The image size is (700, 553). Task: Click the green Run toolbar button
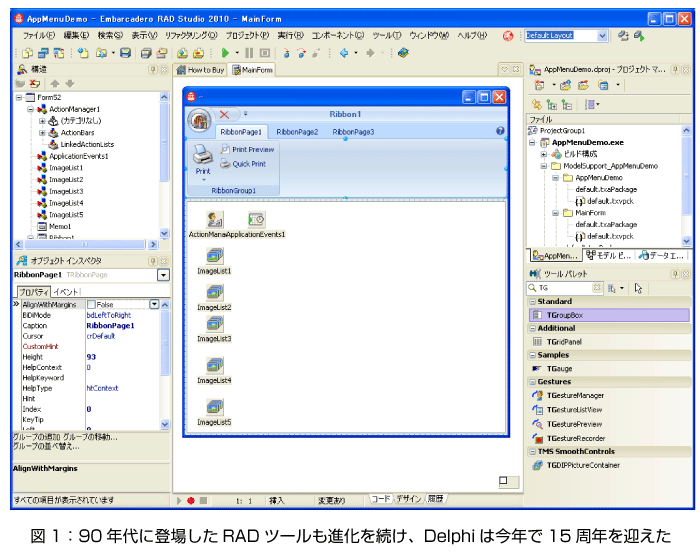(x=225, y=53)
